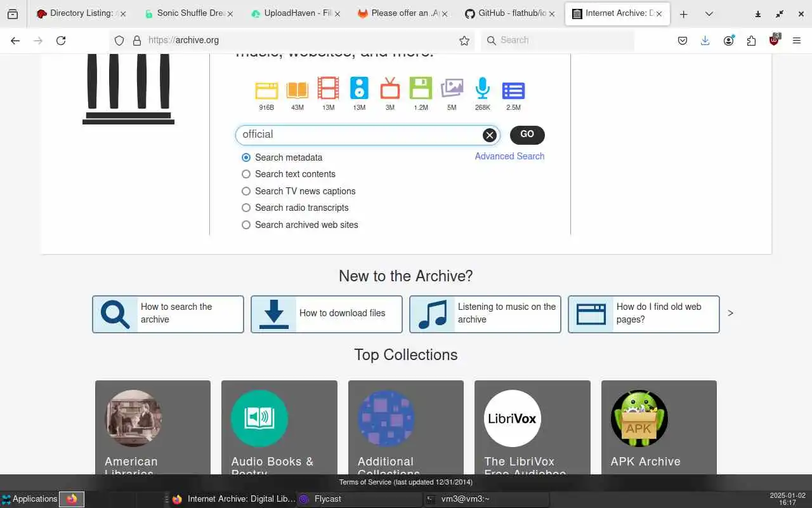Viewport: 812px width, 508px height.
Task: Close the Internet Archive tab
Action: [x=659, y=14]
